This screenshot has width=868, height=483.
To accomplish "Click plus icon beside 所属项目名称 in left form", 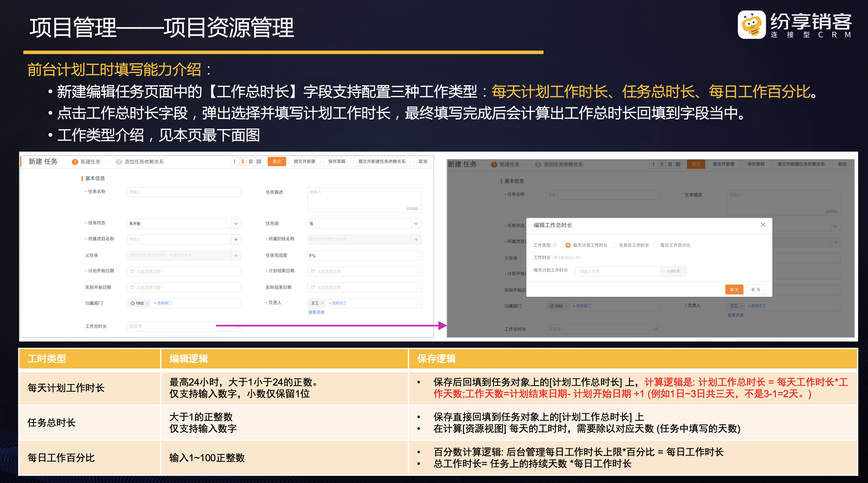I will (236, 239).
